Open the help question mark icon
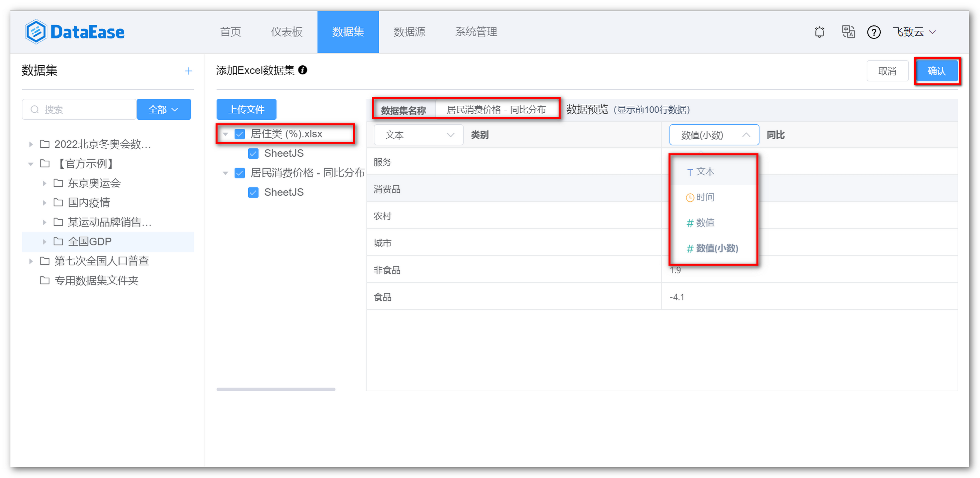Image resolution: width=980 pixels, height=478 pixels. [x=874, y=32]
